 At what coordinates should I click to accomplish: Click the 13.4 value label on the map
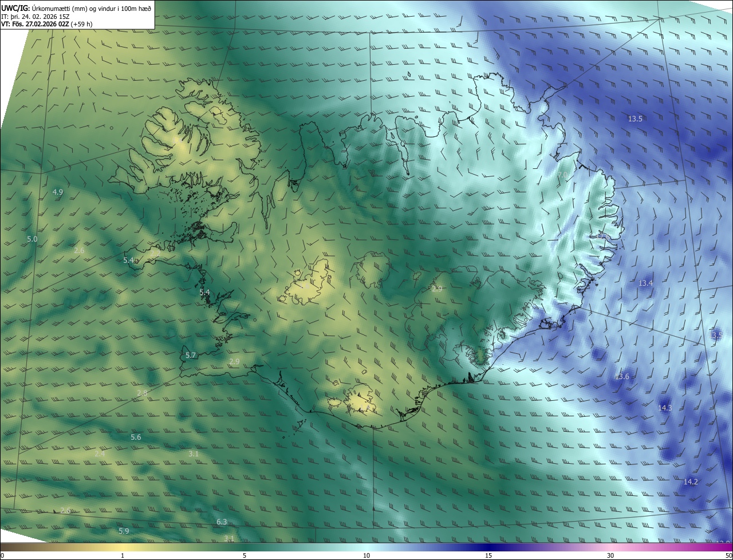click(x=645, y=283)
